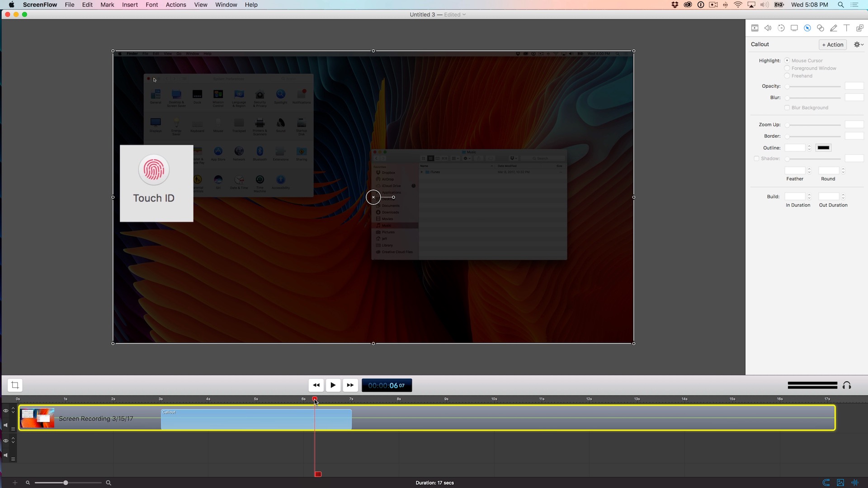Image resolution: width=868 pixels, height=488 pixels.
Task: Toggle timeline snapping magnet
Action: tap(826, 483)
